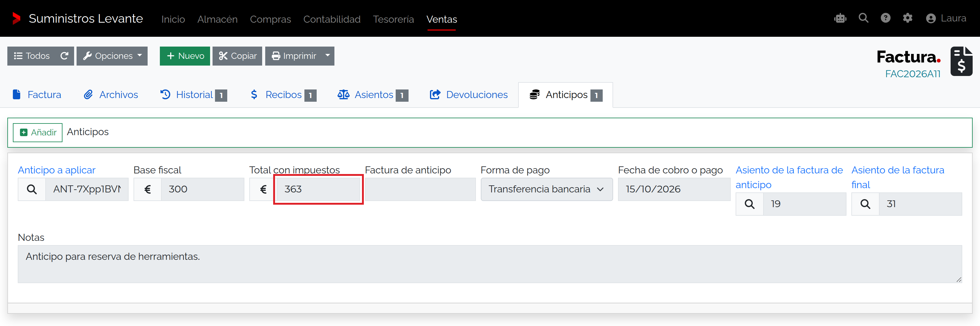The height and width of the screenshot is (326, 980).
Task: Open Asiento de la factura final link
Action: tap(898, 177)
